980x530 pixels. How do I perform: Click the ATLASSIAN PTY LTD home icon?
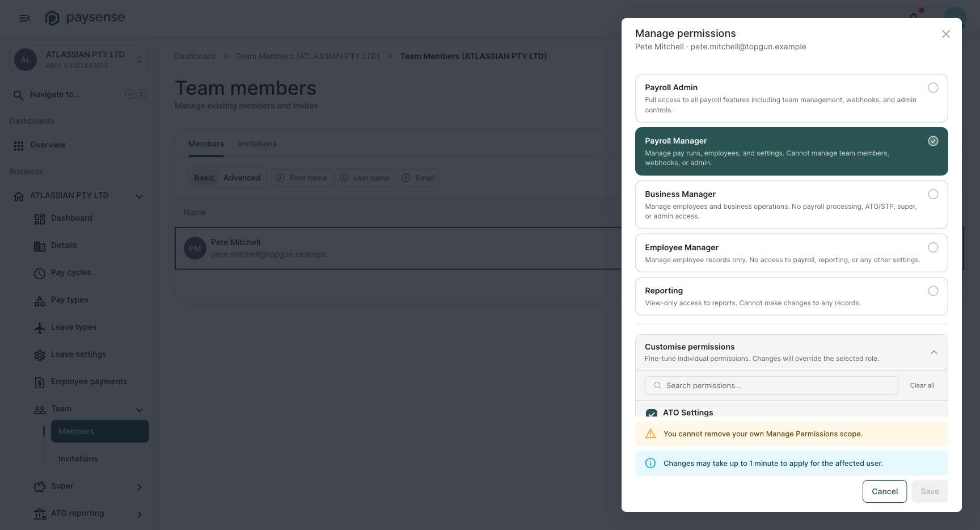point(19,196)
